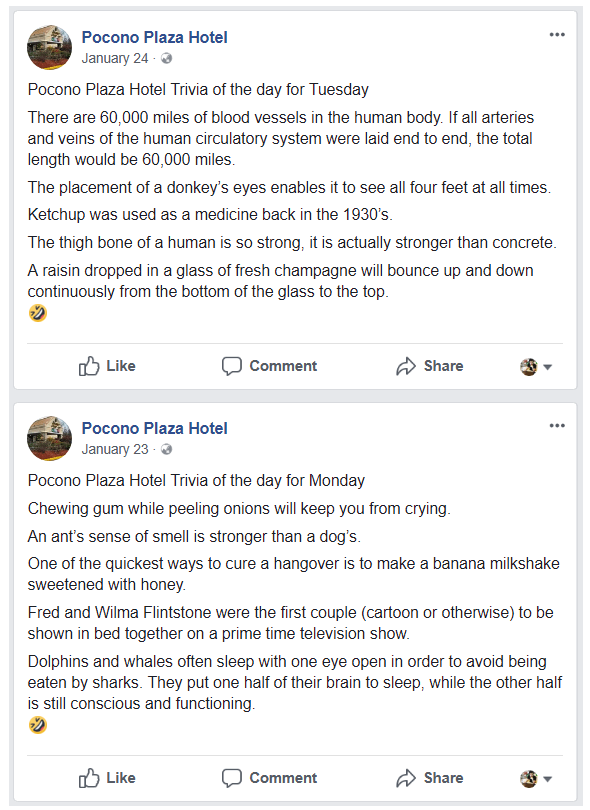This screenshot has height=810, width=590.
Task: Click the globe privacy icon beside January 23
Action: tap(166, 449)
